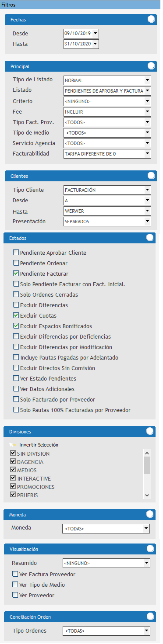Image resolution: width=163 pixels, height=644 pixels.
Task: Uncheck the Excluir Cuotas checkbox
Action: pos(16,315)
